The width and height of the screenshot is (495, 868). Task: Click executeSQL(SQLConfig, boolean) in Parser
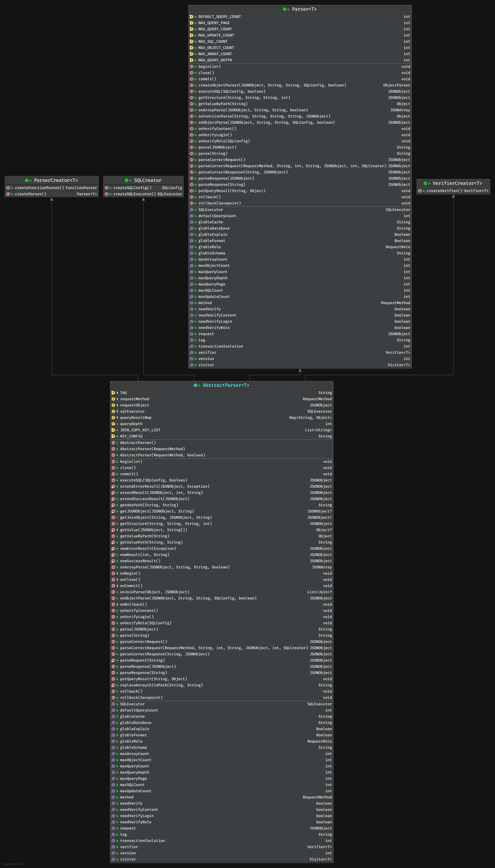pyautogui.click(x=300, y=91)
